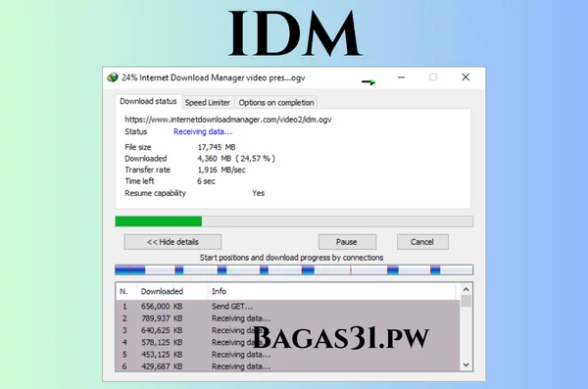Image resolution: width=588 pixels, height=389 pixels.
Task: Click the download URL text
Action: pos(228,120)
